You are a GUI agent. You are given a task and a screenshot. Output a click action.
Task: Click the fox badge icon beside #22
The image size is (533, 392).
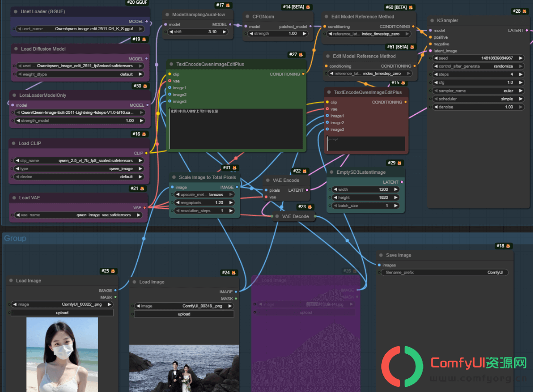point(305,171)
